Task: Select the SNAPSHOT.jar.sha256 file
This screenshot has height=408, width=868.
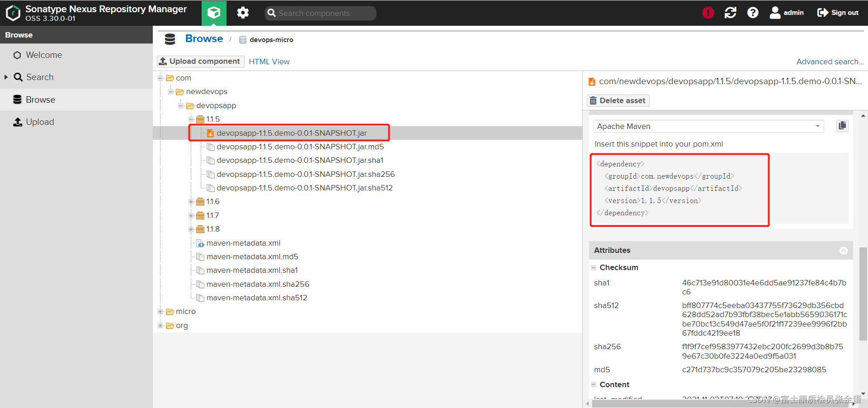Action: (306, 174)
